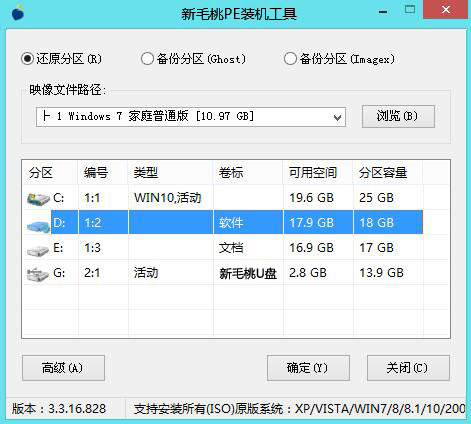Maximize the install tool window

click(410, 10)
